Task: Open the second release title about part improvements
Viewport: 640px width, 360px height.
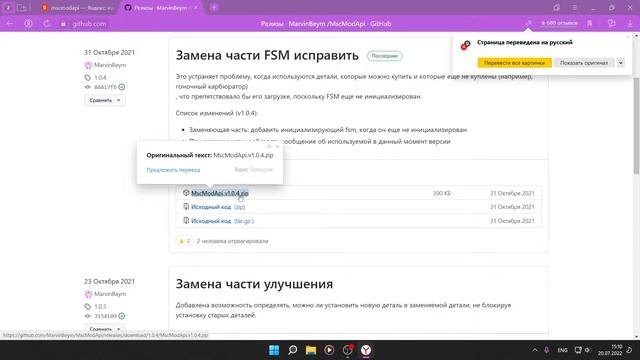Action: pos(254,284)
